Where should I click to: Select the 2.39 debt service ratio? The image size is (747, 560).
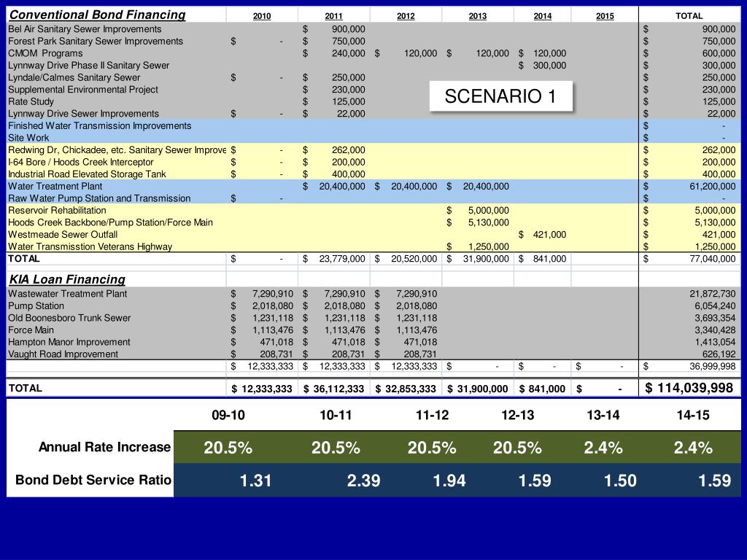click(363, 481)
